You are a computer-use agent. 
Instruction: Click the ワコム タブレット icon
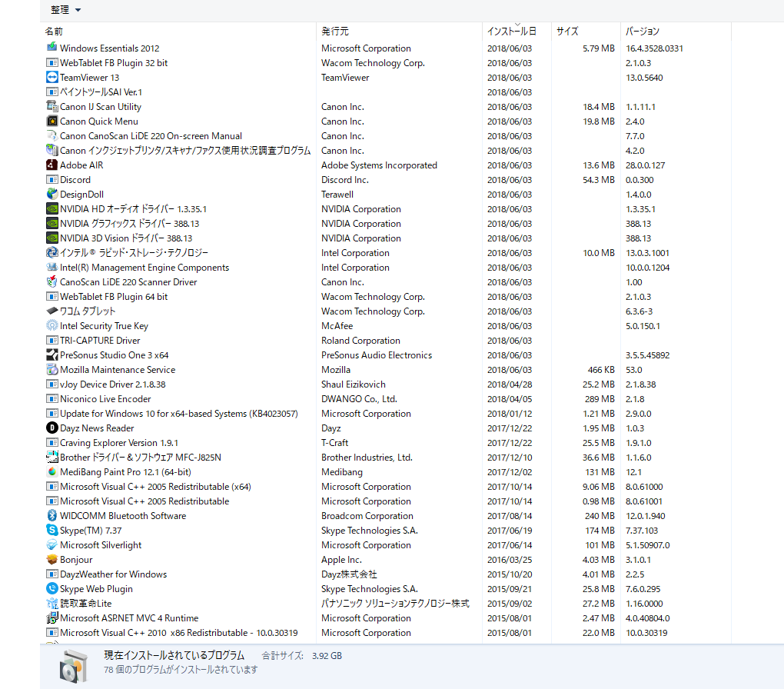pyautogui.click(x=52, y=311)
